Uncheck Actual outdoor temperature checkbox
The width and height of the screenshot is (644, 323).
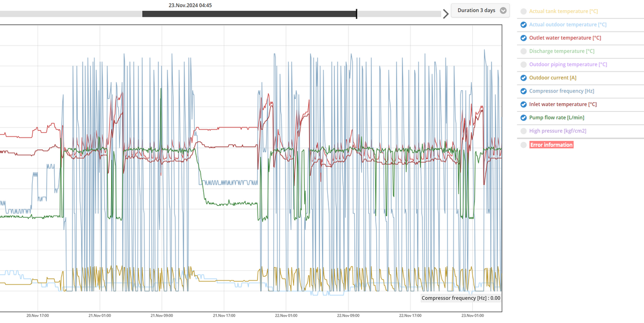click(x=523, y=25)
